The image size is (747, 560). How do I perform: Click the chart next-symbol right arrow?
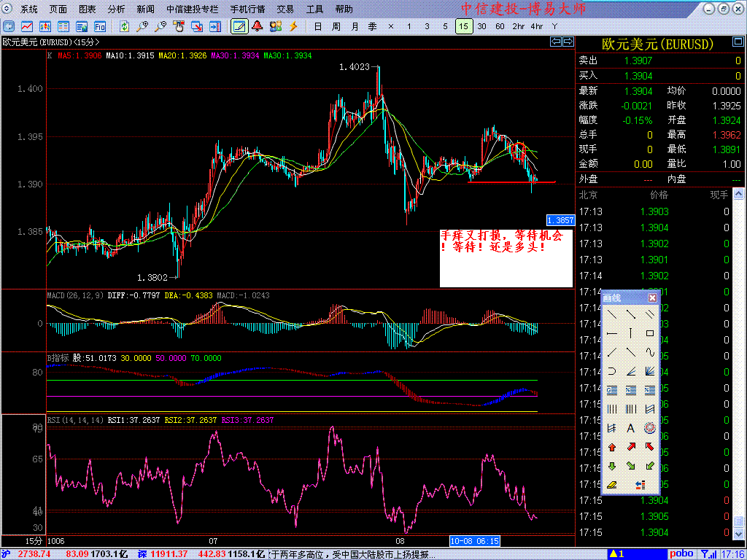click(x=568, y=42)
